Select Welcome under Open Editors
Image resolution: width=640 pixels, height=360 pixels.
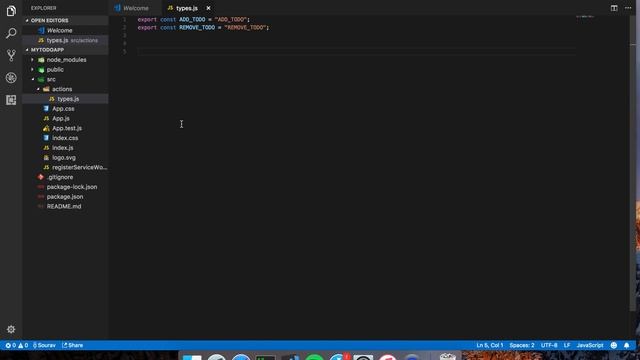(65, 30)
